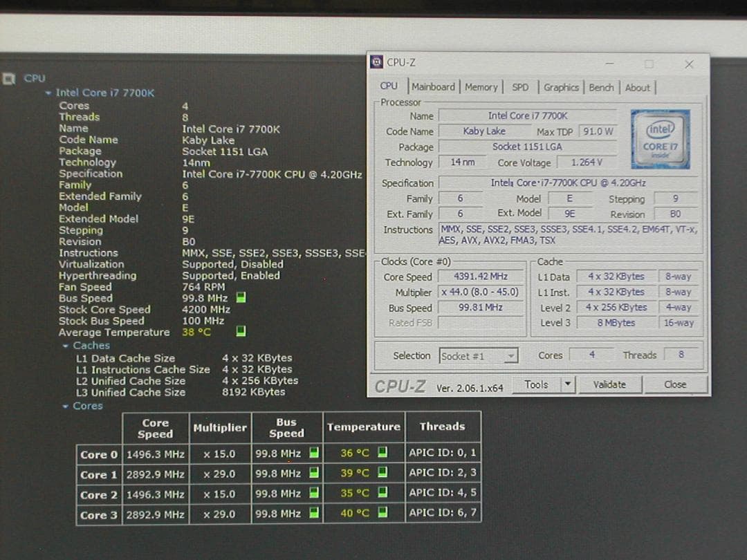747x560 pixels.
Task: Click the Intel Core i7 processor logo image
Action: (x=661, y=138)
